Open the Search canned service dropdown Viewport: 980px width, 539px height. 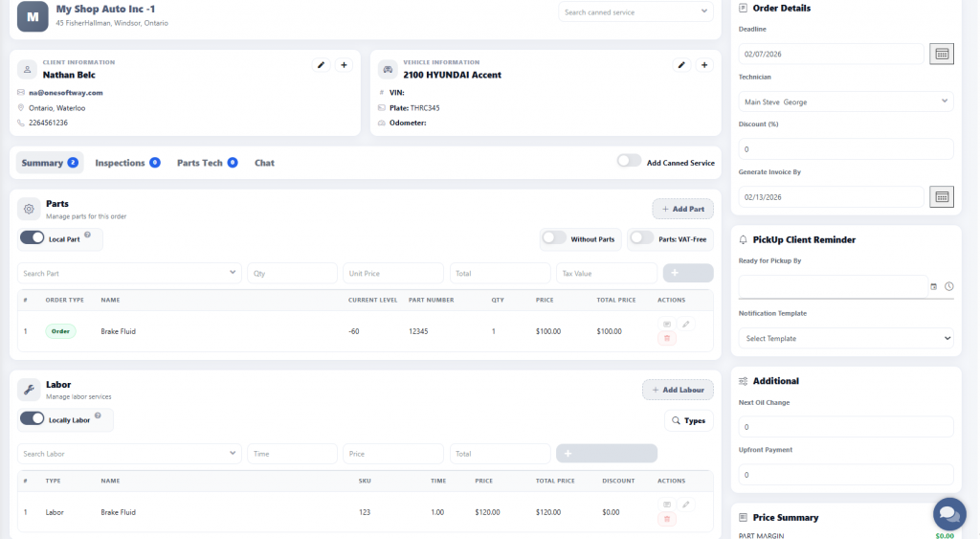pyautogui.click(x=635, y=12)
